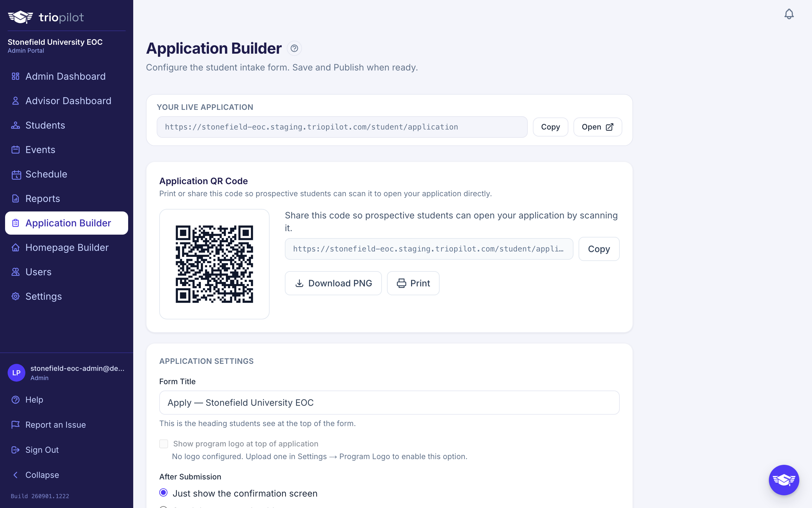Viewport: 812px width, 508px height.
Task: Click Stonefield University EOC program name
Action: (55, 42)
